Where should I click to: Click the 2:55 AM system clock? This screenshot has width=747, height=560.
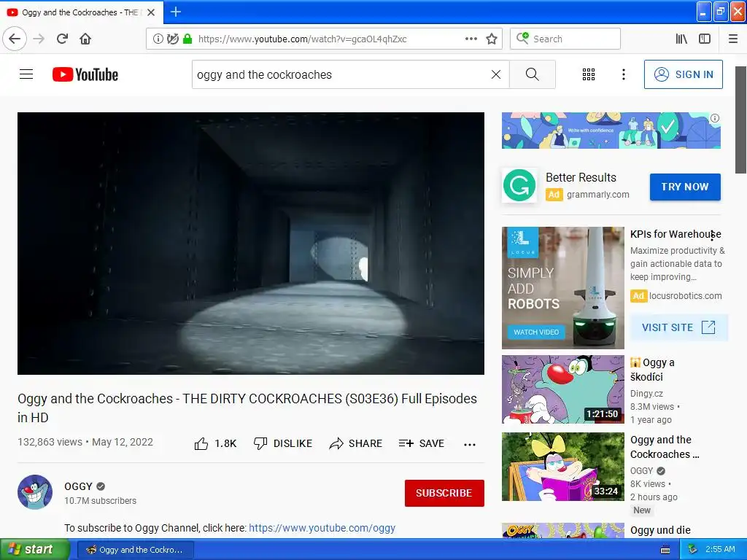pyautogui.click(x=720, y=550)
